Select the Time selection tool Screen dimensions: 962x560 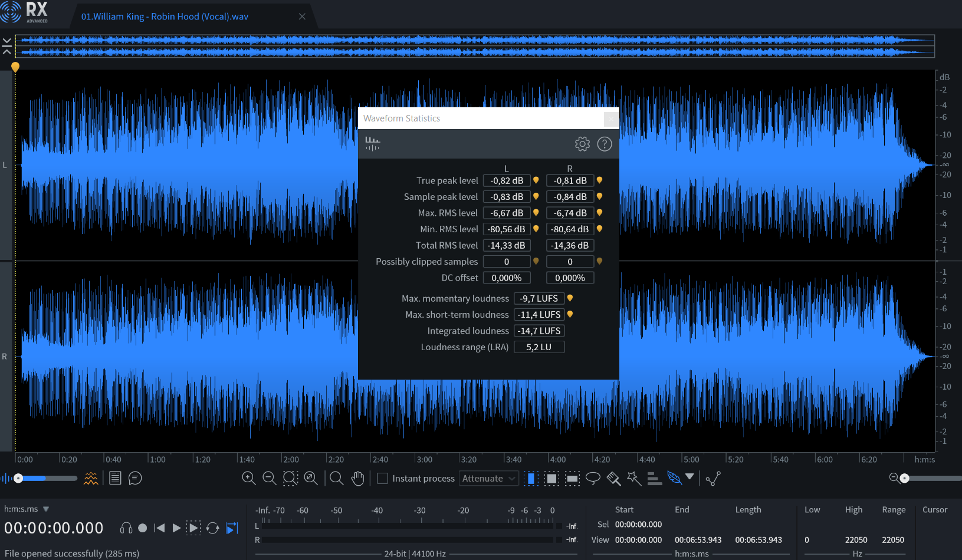click(x=531, y=479)
